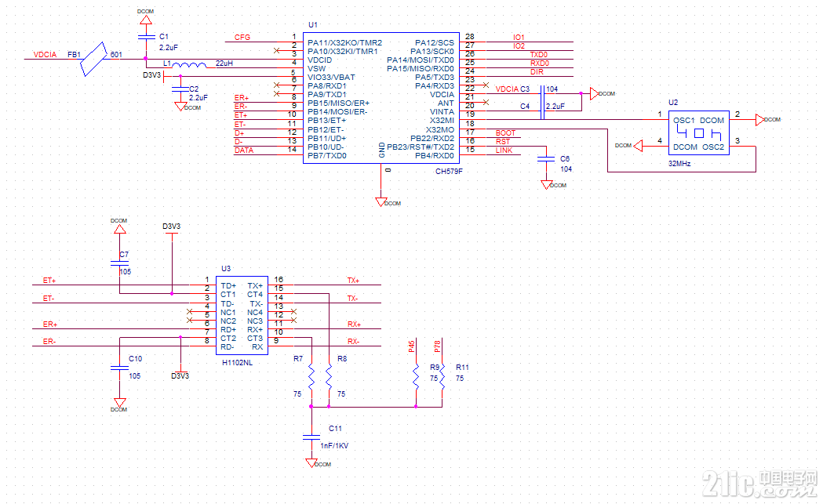Select the C7 105 capacitor symbol
This screenshot has width=823, height=504.
click(120, 263)
